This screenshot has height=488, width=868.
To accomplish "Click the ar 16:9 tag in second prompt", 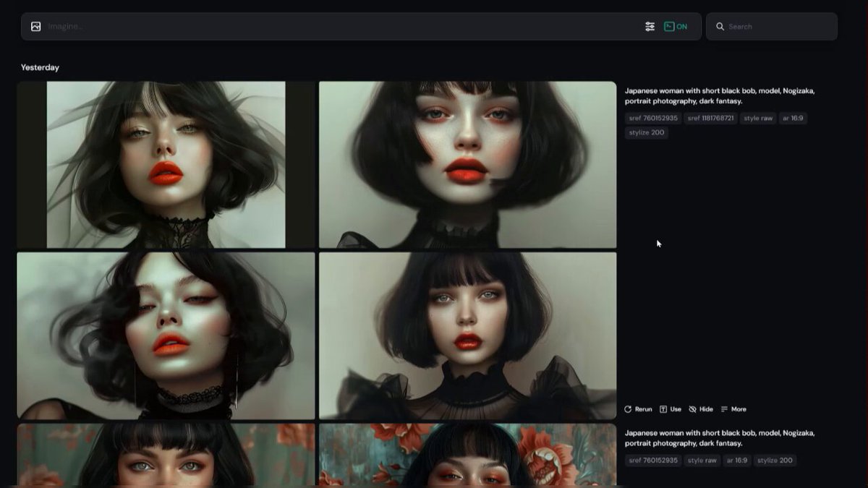I will click(x=736, y=461).
